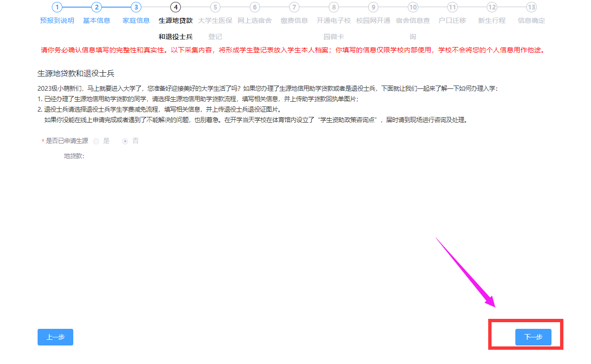The width and height of the screenshot is (591, 364).
Task: Open the 信息确定 step label
Action: click(531, 21)
